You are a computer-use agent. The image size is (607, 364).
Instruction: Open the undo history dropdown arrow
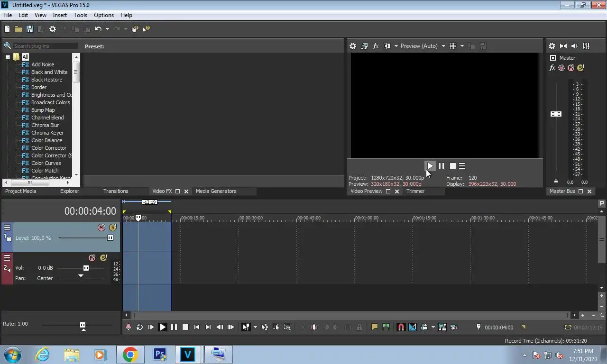[x=107, y=29]
